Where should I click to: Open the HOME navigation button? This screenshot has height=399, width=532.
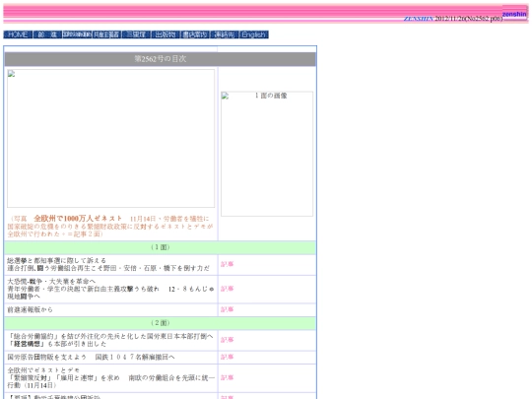tap(18, 34)
